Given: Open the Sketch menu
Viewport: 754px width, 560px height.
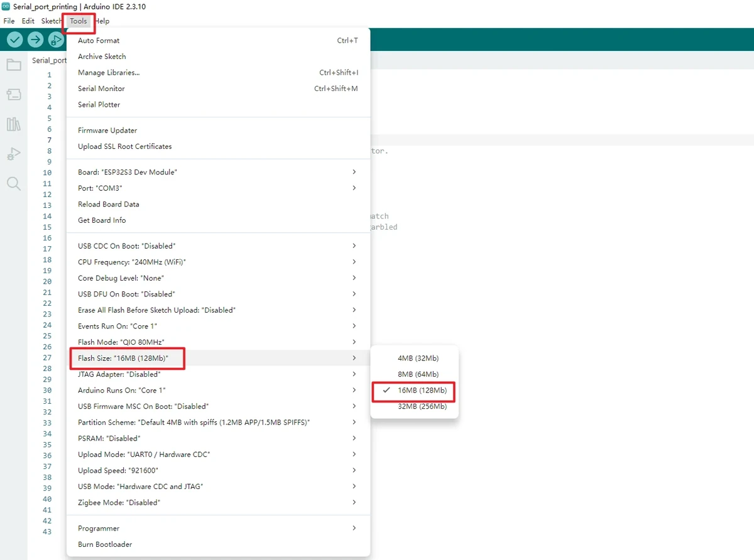Looking at the screenshot, I should pyautogui.click(x=51, y=21).
